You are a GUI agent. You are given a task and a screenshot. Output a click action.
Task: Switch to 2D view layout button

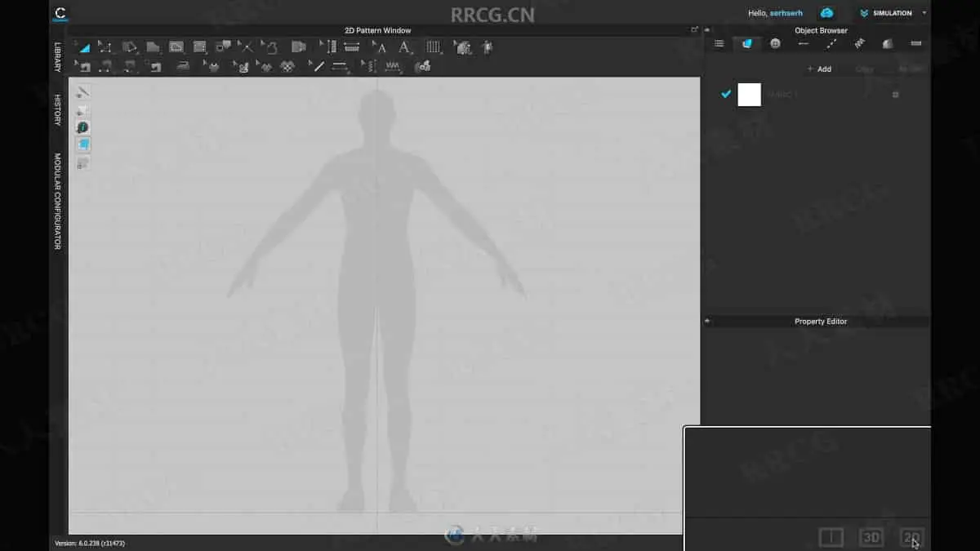pyautogui.click(x=911, y=537)
